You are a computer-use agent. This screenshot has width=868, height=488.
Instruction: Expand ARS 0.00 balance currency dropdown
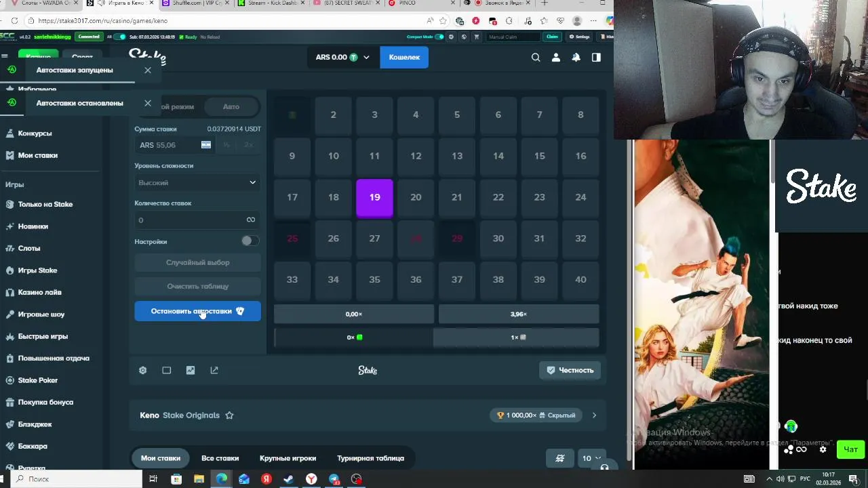pos(342,58)
